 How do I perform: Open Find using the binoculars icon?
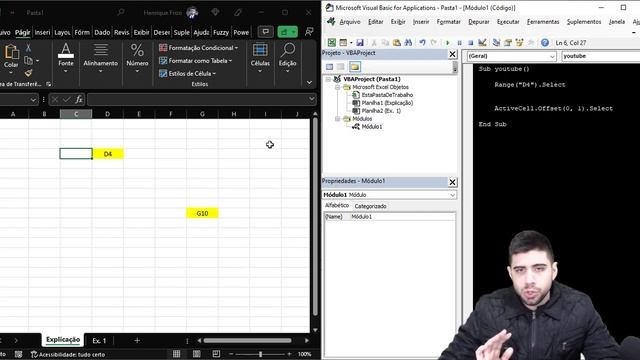(408, 42)
